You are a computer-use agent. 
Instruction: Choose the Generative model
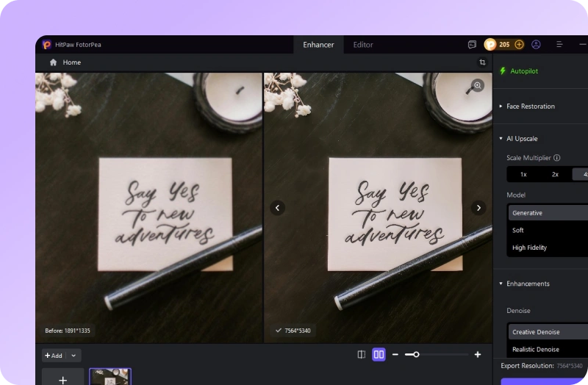pos(548,213)
